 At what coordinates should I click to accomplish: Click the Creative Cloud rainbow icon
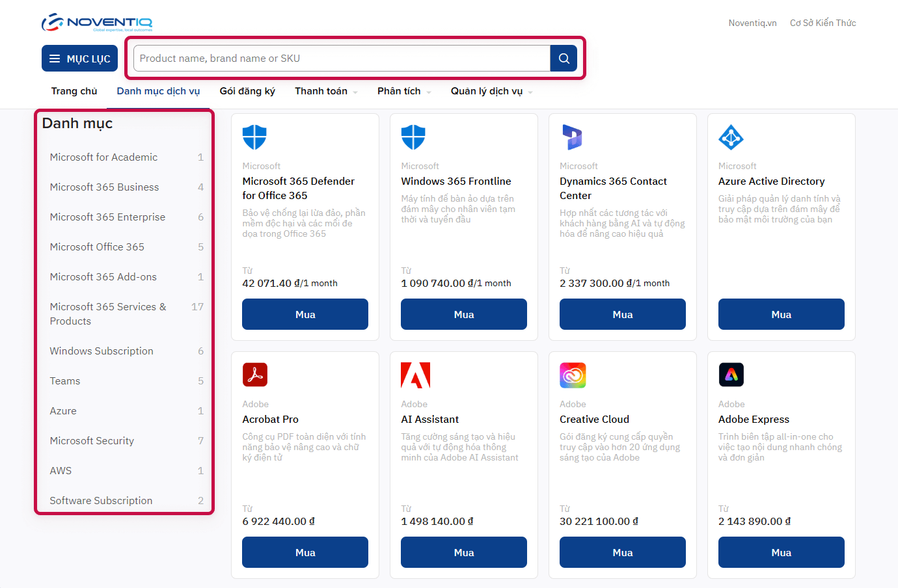(x=573, y=375)
